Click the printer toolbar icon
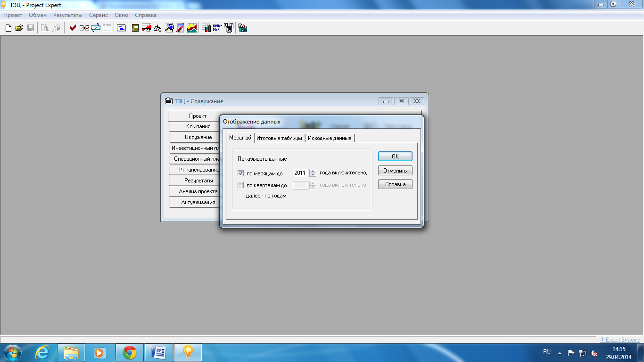This screenshot has width=644, height=362. coord(56,28)
